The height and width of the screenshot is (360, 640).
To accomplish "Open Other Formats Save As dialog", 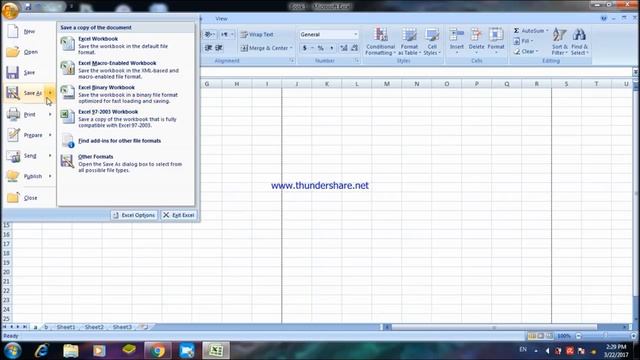I will click(x=126, y=163).
